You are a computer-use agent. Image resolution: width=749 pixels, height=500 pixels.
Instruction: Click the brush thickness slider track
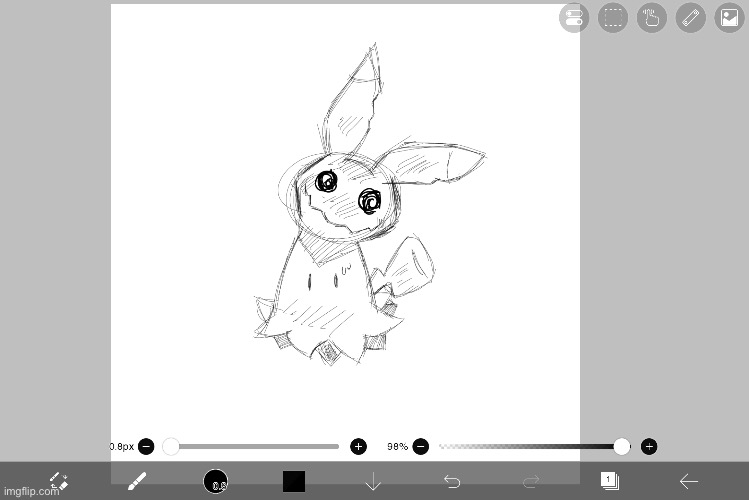(x=251, y=447)
